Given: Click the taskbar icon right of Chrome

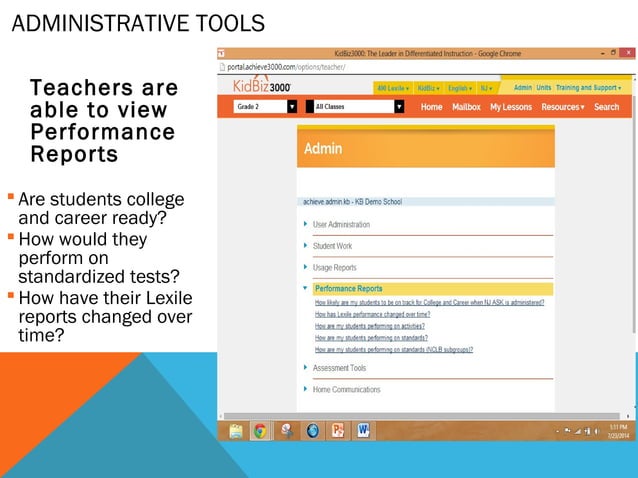Looking at the screenshot, I should 287,431.
